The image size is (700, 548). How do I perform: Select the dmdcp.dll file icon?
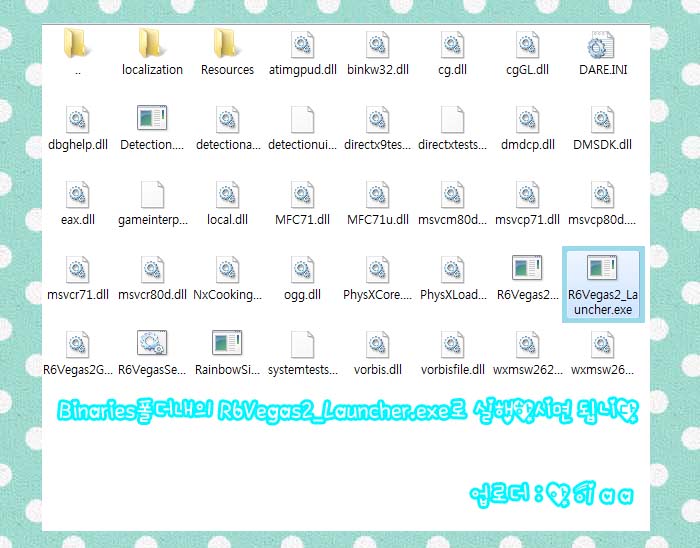528,120
